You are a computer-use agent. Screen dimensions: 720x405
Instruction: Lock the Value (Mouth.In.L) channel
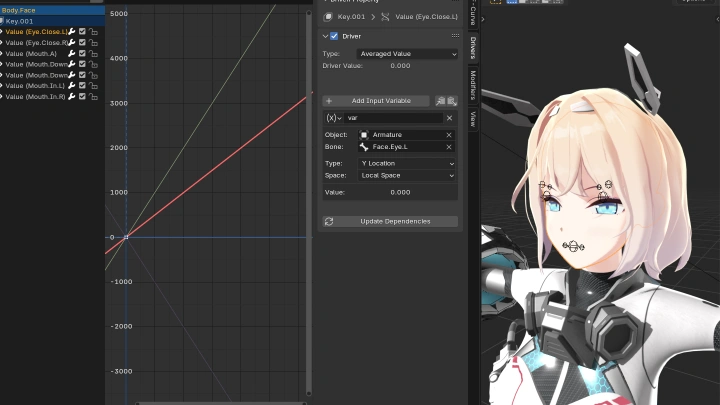(x=93, y=85)
